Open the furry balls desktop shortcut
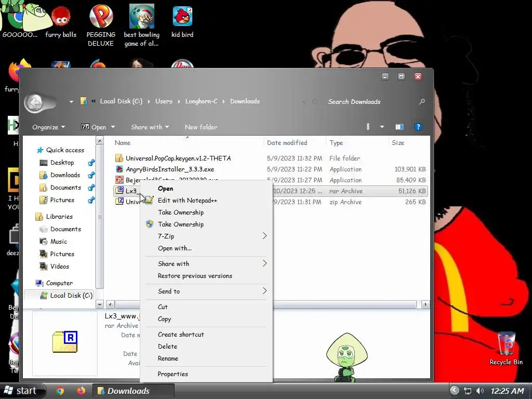Image resolution: width=532 pixels, height=399 pixels. [x=61, y=22]
